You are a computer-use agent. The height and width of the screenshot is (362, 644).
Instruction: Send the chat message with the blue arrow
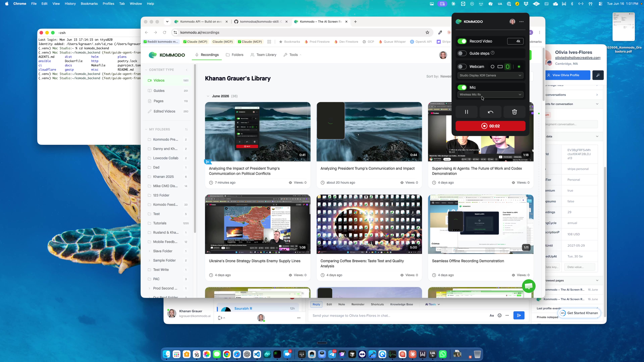coord(519,316)
